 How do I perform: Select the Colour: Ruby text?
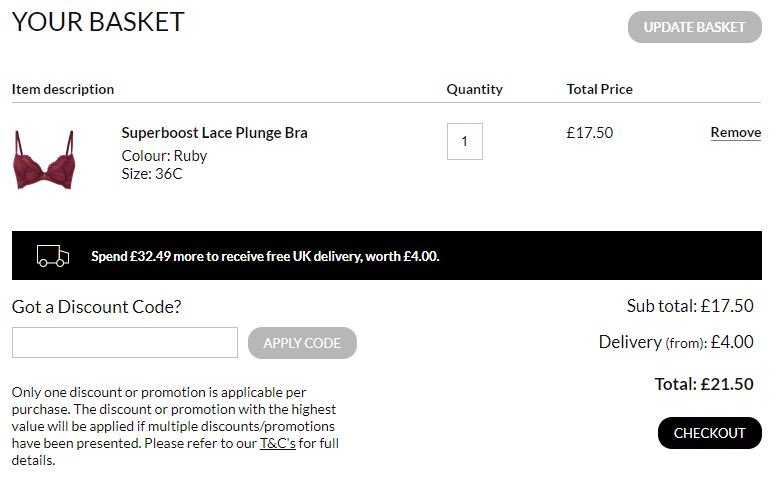click(x=164, y=156)
